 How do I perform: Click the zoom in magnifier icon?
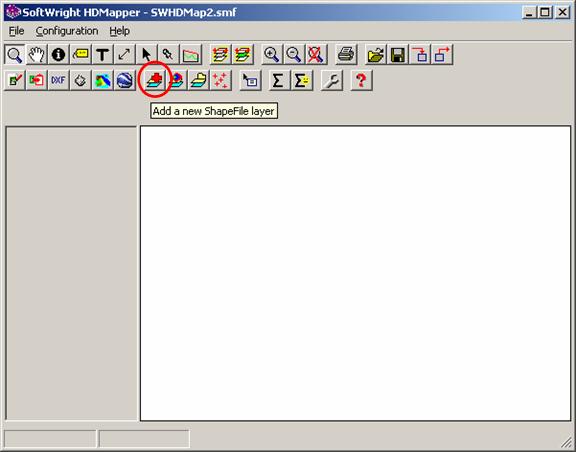tap(272, 55)
